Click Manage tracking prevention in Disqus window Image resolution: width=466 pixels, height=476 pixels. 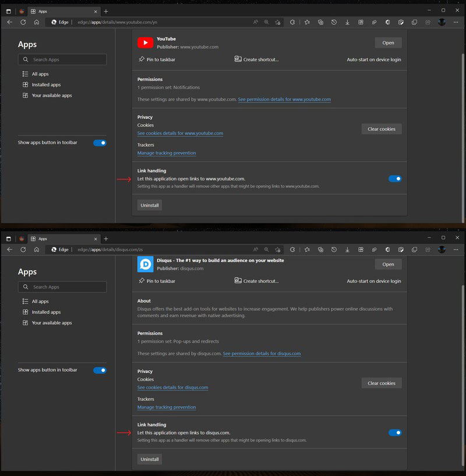point(166,407)
